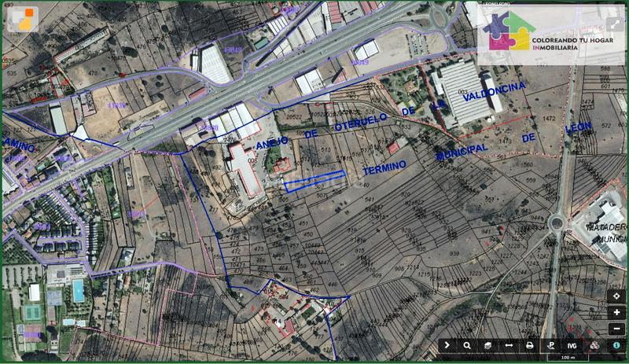
Task: Expand the bottom toolbar with the chevron arrow
Action: [x=448, y=345]
